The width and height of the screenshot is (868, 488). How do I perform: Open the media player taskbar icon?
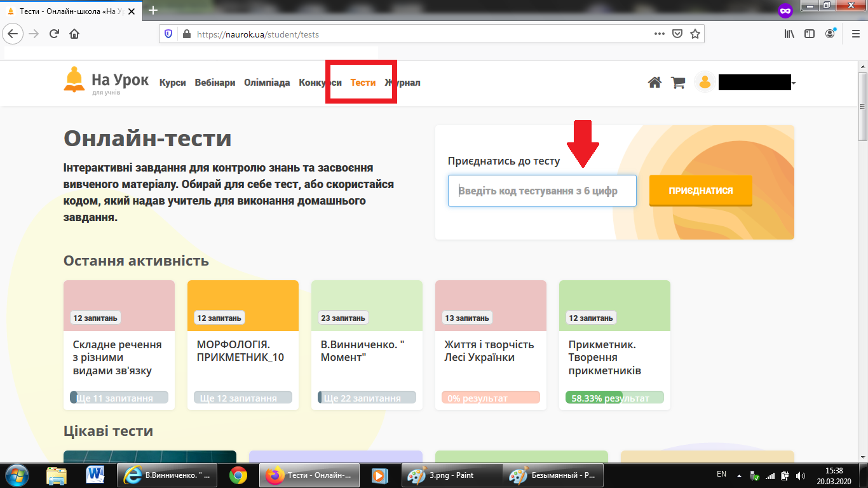point(379,475)
